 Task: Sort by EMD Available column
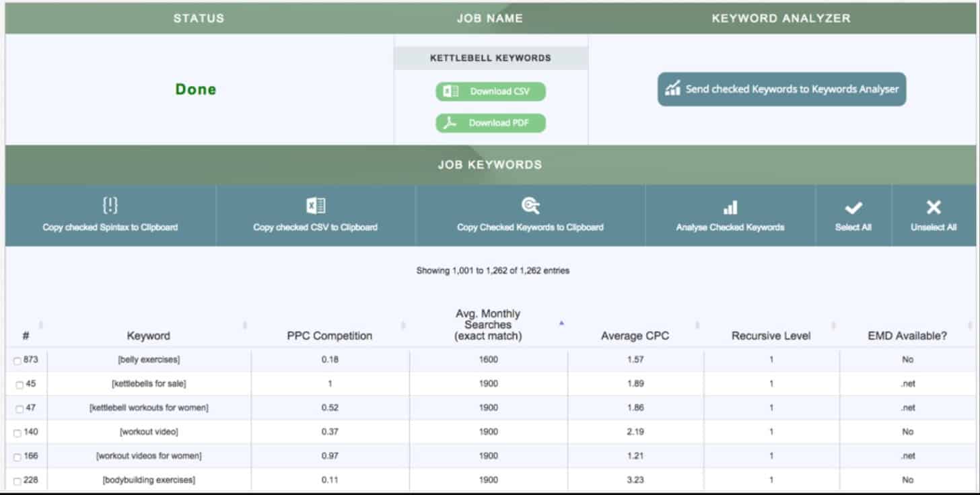[907, 336]
